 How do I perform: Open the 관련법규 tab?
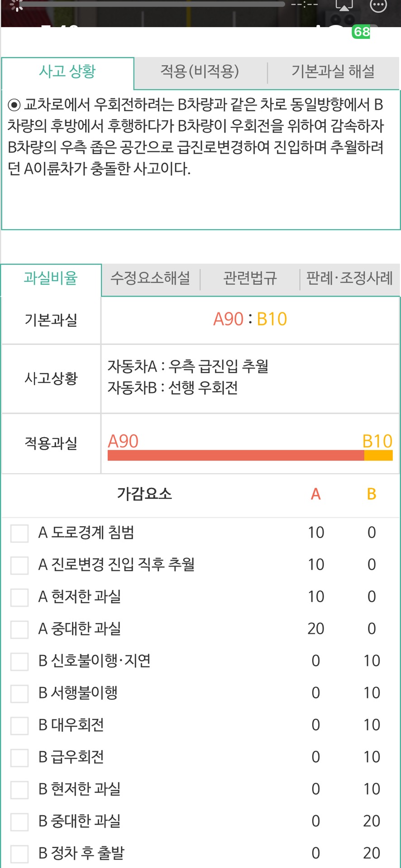(250, 278)
